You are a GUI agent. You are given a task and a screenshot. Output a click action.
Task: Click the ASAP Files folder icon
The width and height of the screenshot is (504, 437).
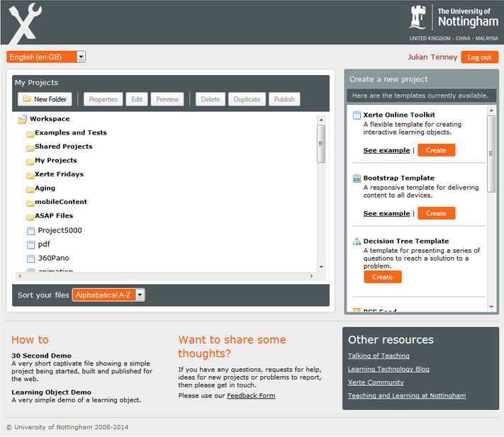[30, 217]
